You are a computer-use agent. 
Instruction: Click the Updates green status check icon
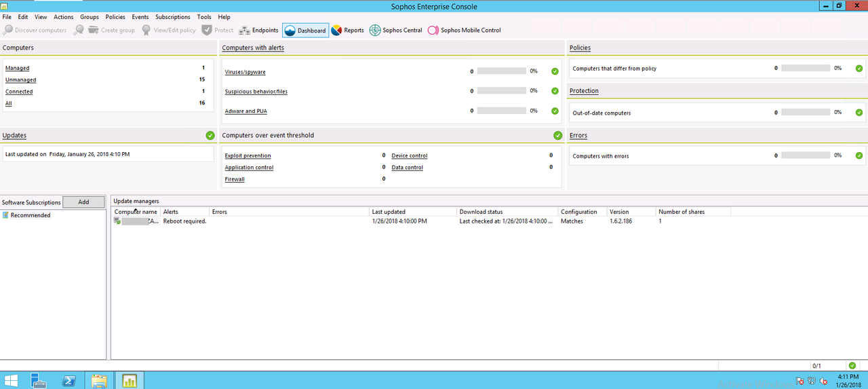coord(210,136)
